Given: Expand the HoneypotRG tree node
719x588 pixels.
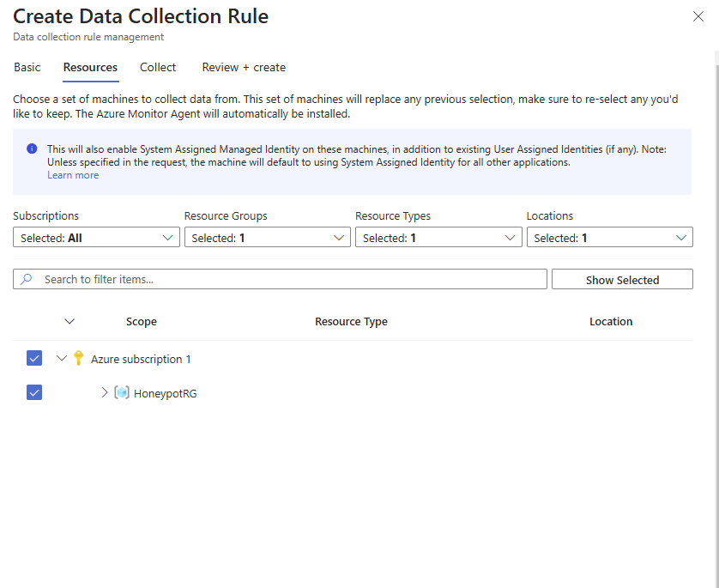Looking at the screenshot, I should pyautogui.click(x=105, y=392).
